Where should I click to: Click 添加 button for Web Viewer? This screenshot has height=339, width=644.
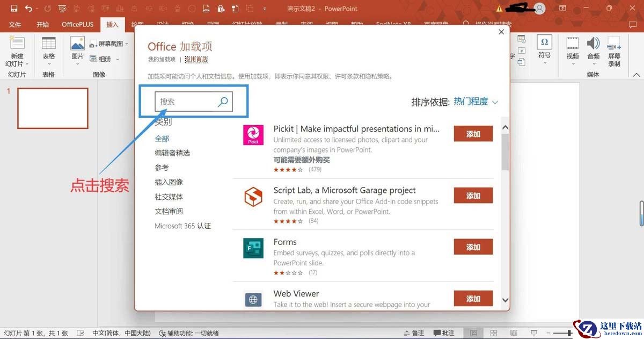point(473,299)
